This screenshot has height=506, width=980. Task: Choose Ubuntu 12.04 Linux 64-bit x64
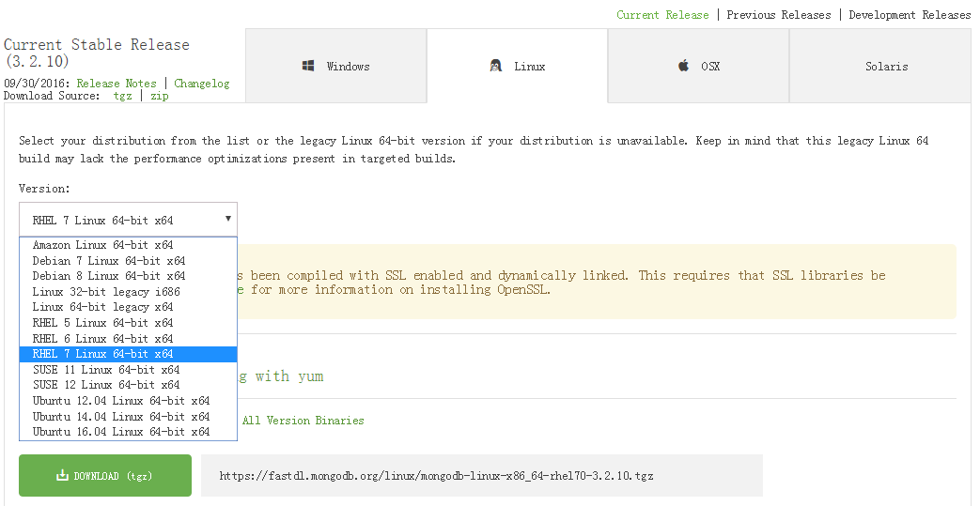point(128,401)
